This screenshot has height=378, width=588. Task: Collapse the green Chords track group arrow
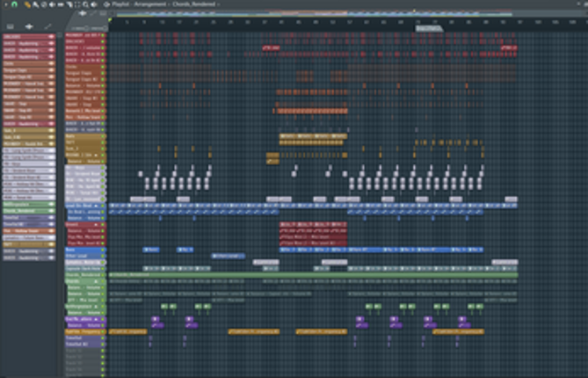pos(96,281)
